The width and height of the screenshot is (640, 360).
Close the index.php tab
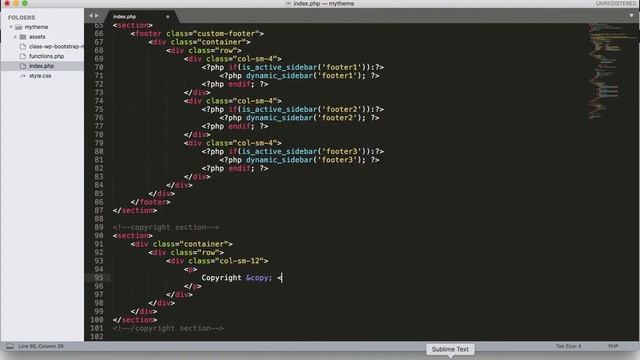(x=167, y=17)
